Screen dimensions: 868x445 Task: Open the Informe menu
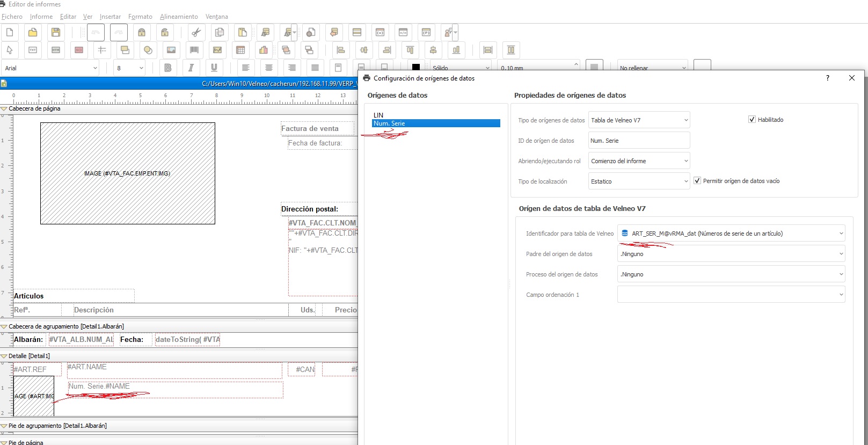(41, 17)
